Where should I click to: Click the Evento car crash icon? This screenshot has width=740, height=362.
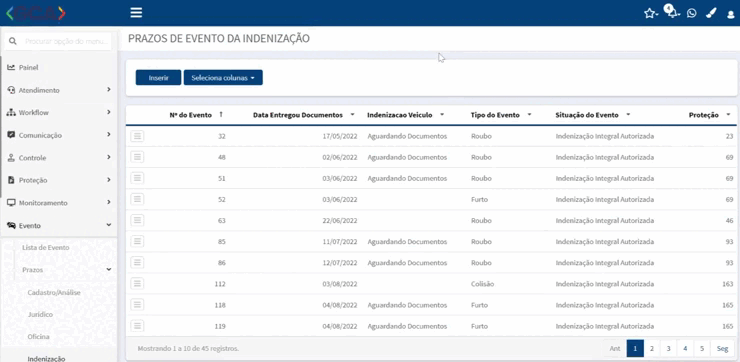(x=11, y=226)
